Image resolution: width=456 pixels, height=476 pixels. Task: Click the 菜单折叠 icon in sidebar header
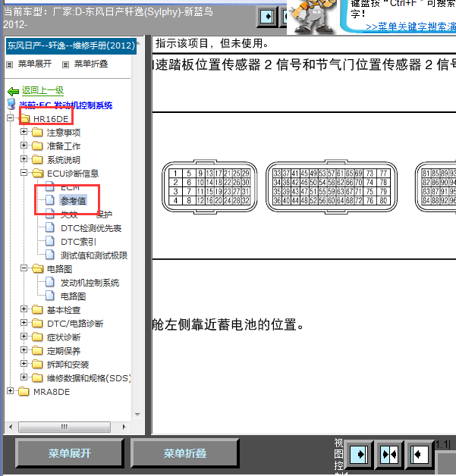(x=65, y=64)
